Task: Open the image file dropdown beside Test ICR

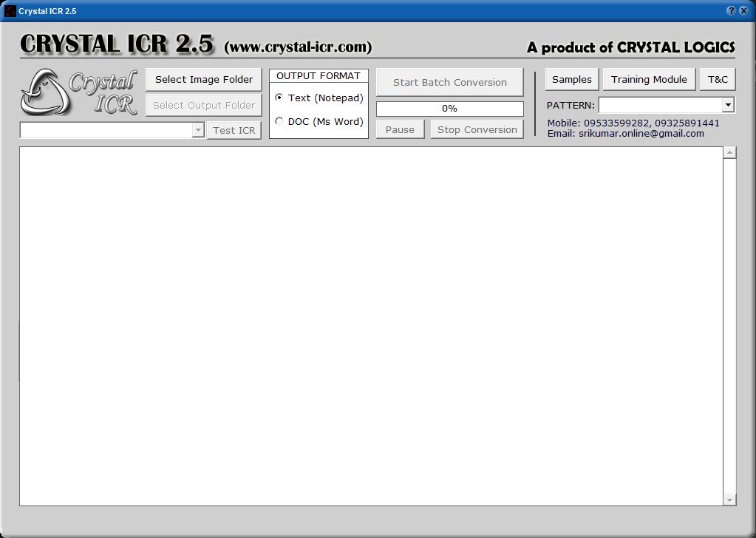Action: coord(198,130)
